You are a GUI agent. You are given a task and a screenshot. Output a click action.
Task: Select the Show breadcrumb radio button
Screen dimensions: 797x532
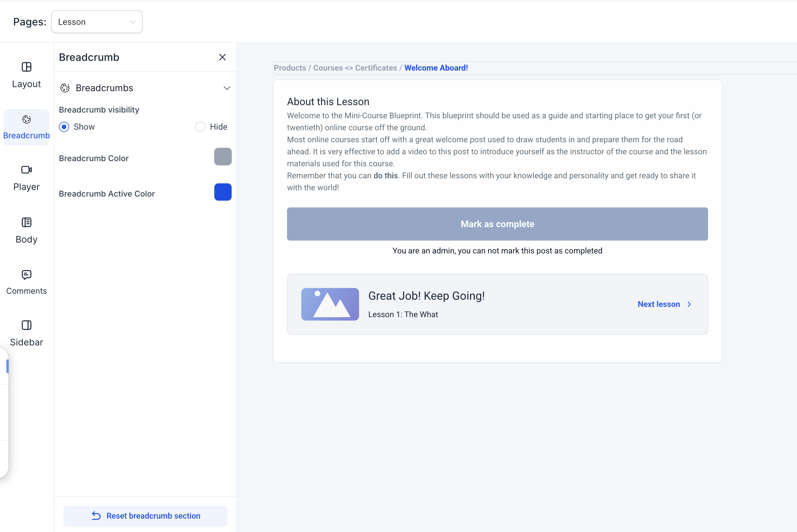64,127
